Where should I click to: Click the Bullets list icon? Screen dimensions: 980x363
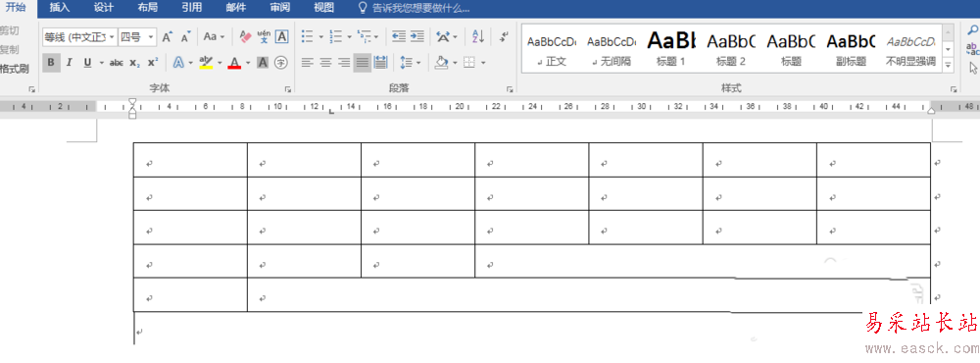(x=307, y=37)
